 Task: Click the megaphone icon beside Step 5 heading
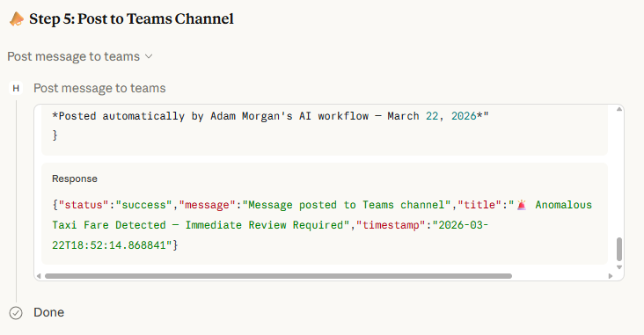(17, 18)
